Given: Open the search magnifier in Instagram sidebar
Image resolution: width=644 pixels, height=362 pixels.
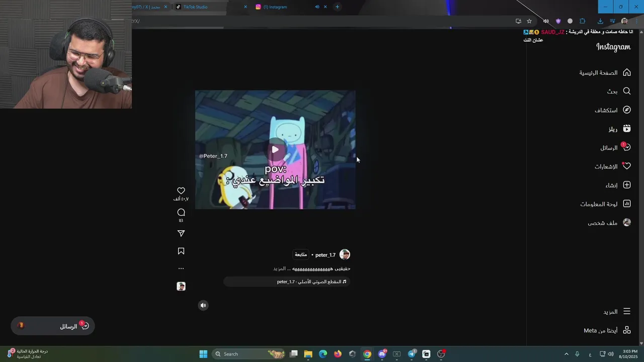Looking at the screenshot, I should (x=627, y=91).
